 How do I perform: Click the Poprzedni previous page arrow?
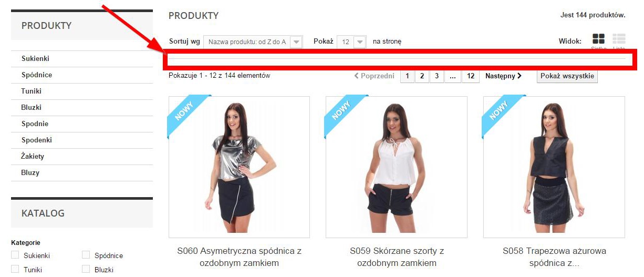pos(374,76)
